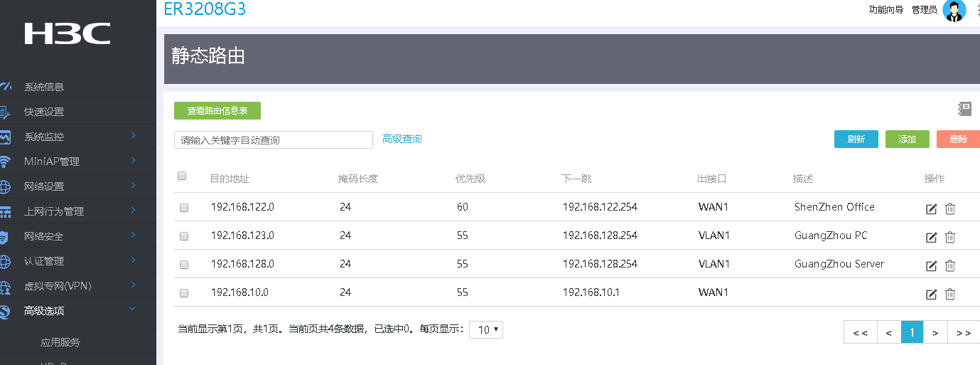Open the notebook help icon

(x=964, y=109)
